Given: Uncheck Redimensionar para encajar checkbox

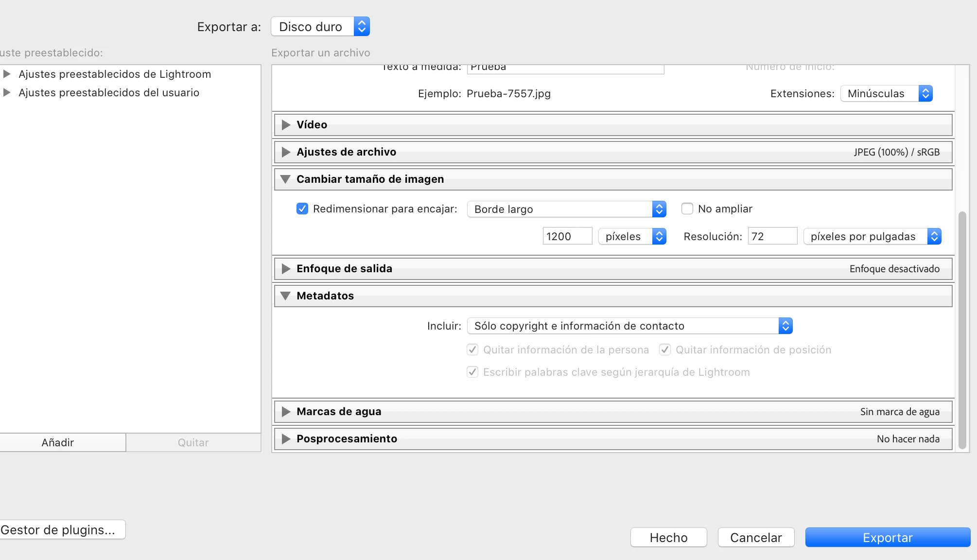Looking at the screenshot, I should tap(302, 209).
